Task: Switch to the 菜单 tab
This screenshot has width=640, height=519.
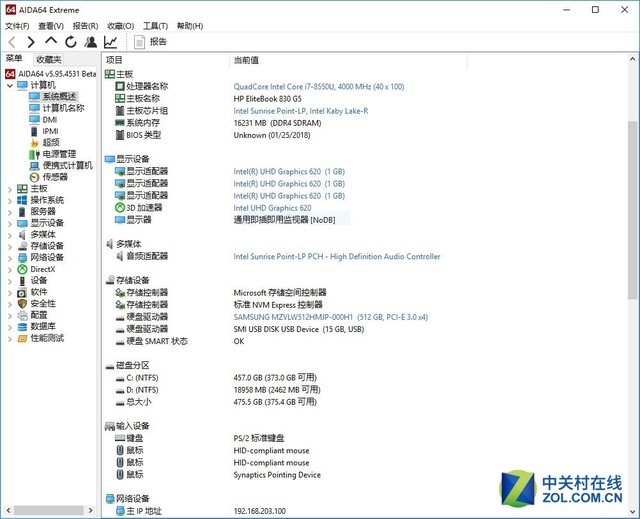Action: (14, 58)
